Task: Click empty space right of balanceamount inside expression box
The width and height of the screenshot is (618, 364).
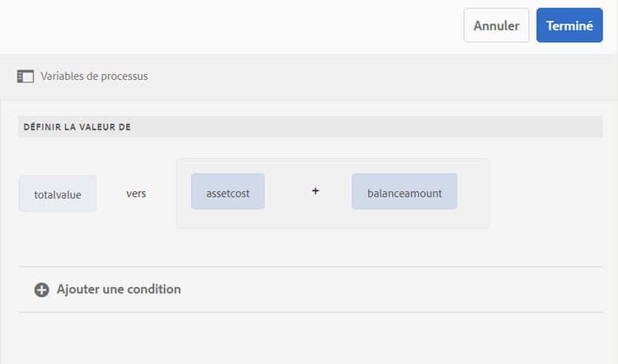Action: (x=473, y=193)
